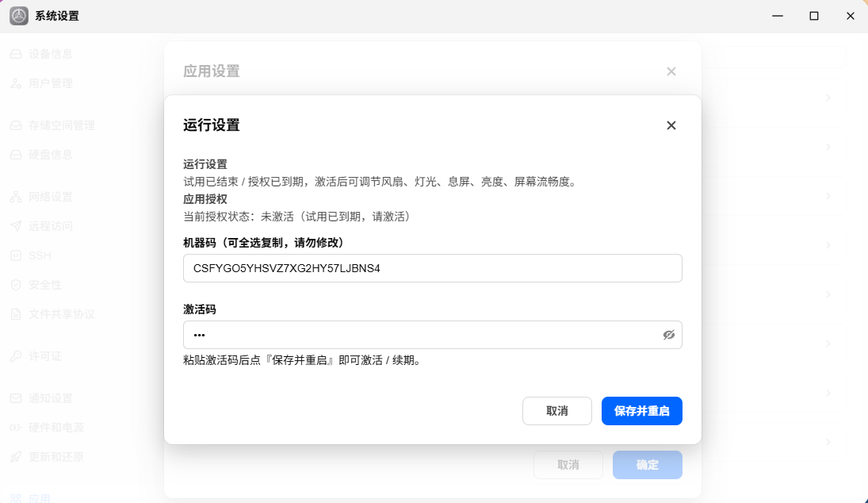Close the 运行设置 dialog

click(671, 125)
